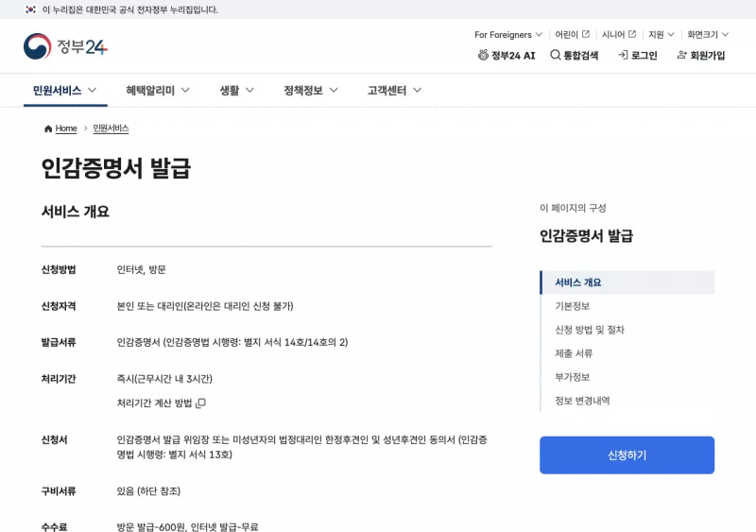The width and height of the screenshot is (756, 532).
Task: Jump to 기본정보 section
Action: point(573,306)
